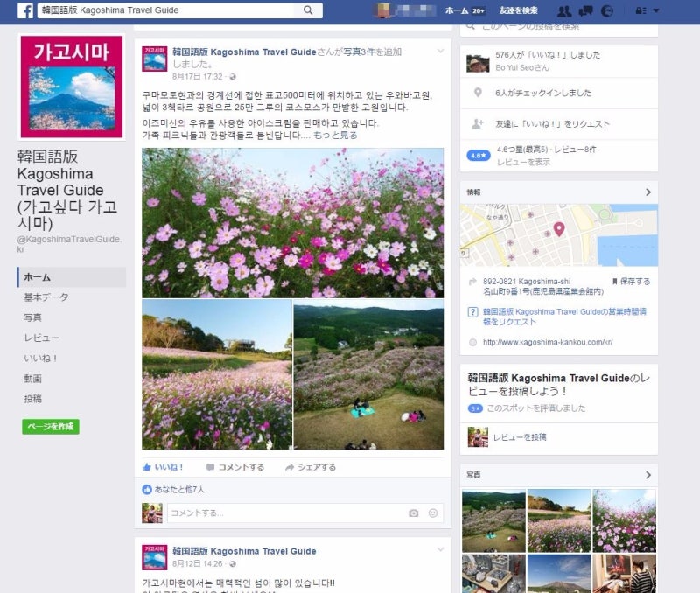
Task: Click シェアする on the post
Action: (311, 467)
